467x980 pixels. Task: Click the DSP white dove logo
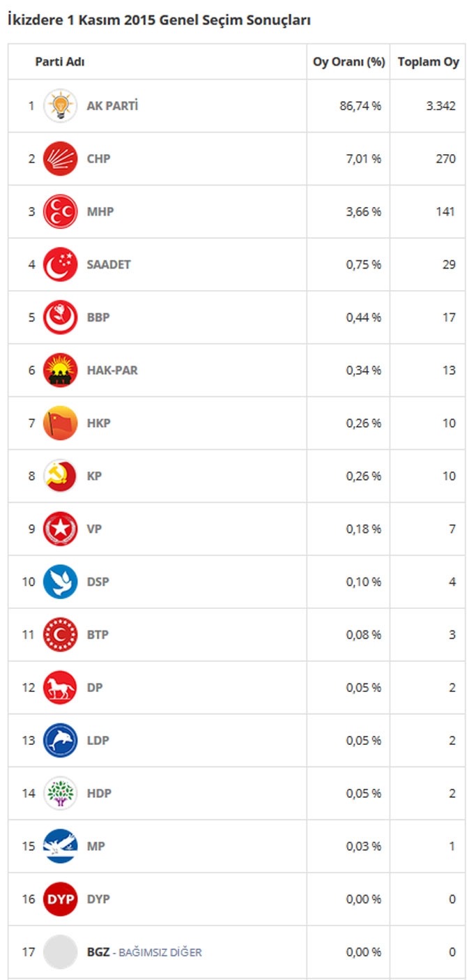pyautogui.click(x=60, y=582)
